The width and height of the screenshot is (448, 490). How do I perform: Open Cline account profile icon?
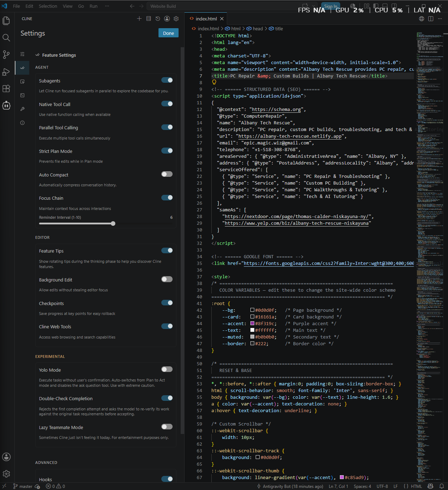coord(167,19)
